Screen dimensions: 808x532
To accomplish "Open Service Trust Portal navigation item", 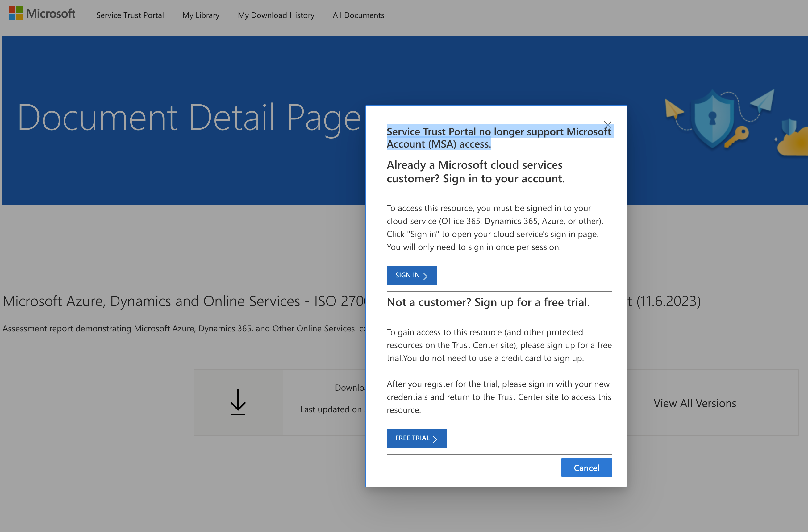I will pyautogui.click(x=130, y=15).
